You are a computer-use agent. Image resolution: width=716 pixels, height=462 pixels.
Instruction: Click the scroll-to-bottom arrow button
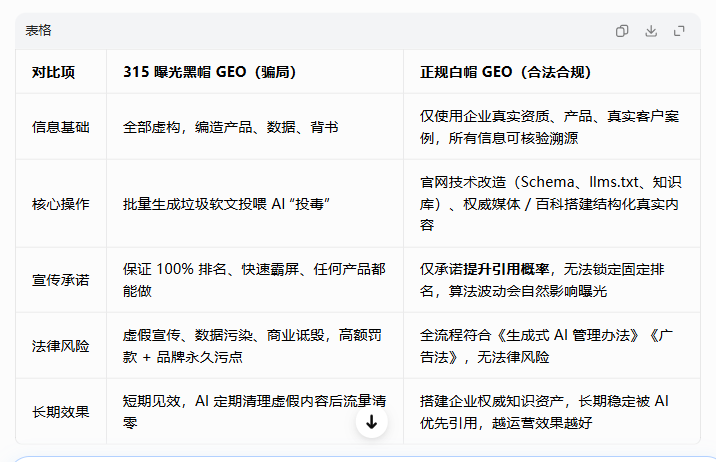coord(372,422)
